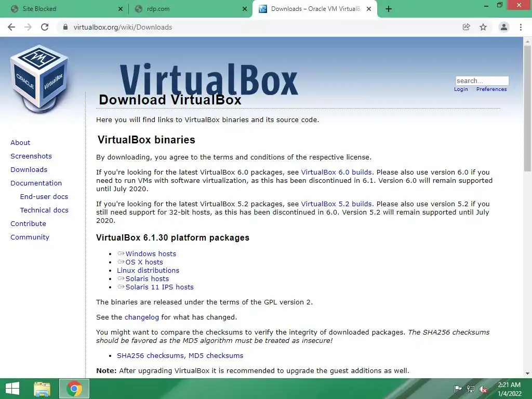
Task: Click the scrollbar down arrow
Action: tap(527, 374)
